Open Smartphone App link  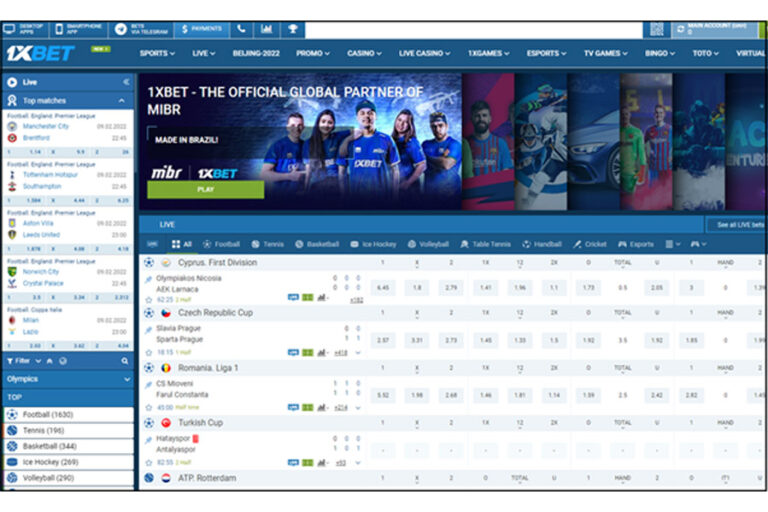(78, 29)
